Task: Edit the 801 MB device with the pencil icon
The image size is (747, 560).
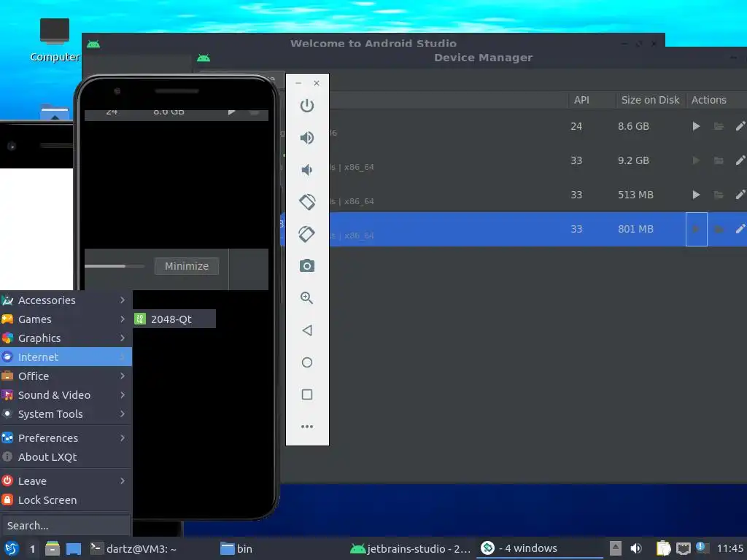Action: coord(740,229)
